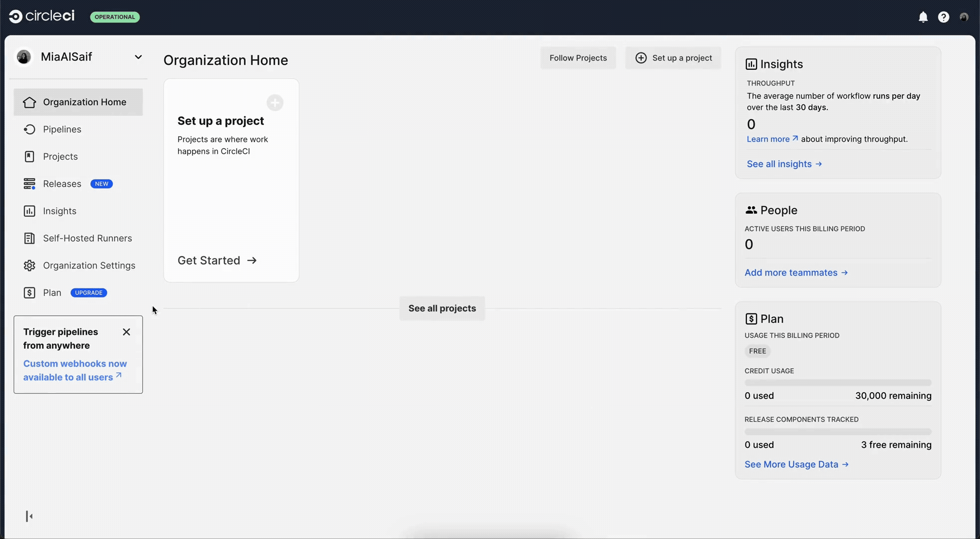This screenshot has width=980, height=539.
Task: Click the credit usage progress bar
Action: 838,383
